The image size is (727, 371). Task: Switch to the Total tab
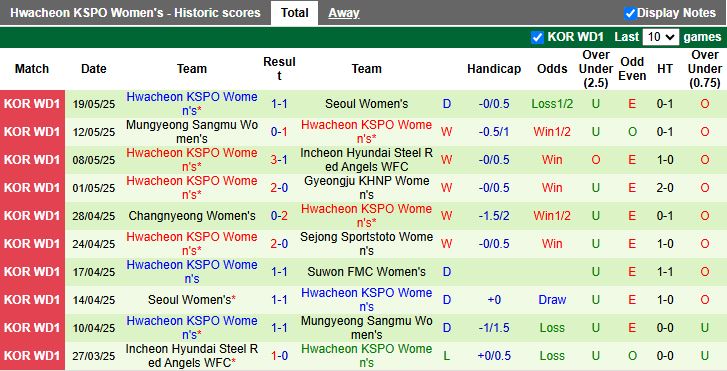tap(294, 13)
